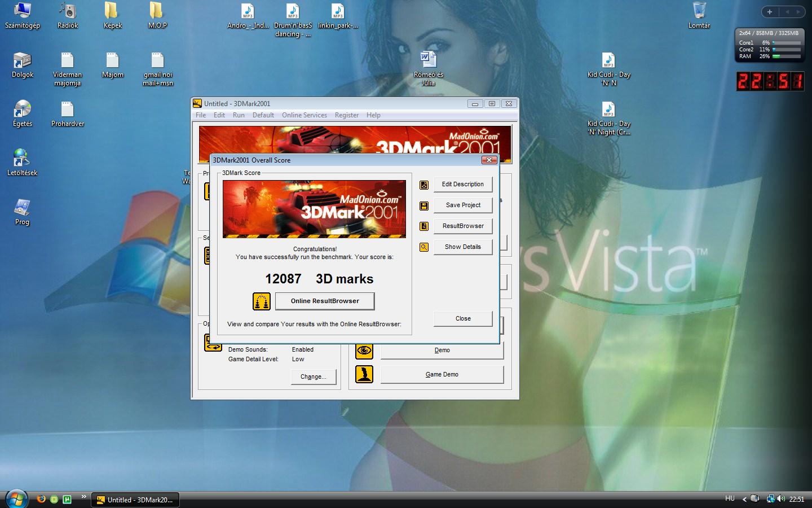The width and height of the screenshot is (812, 508).
Task: Select the Képek folder icon
Action: click(x=112, y=16)
